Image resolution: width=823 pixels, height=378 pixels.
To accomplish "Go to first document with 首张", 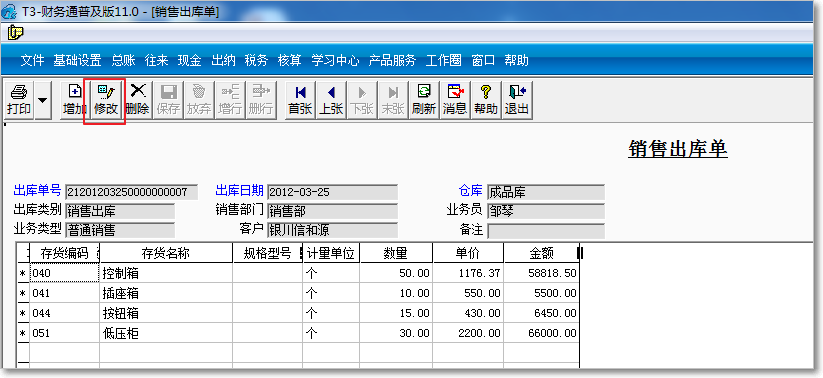I will coord(300,100).
